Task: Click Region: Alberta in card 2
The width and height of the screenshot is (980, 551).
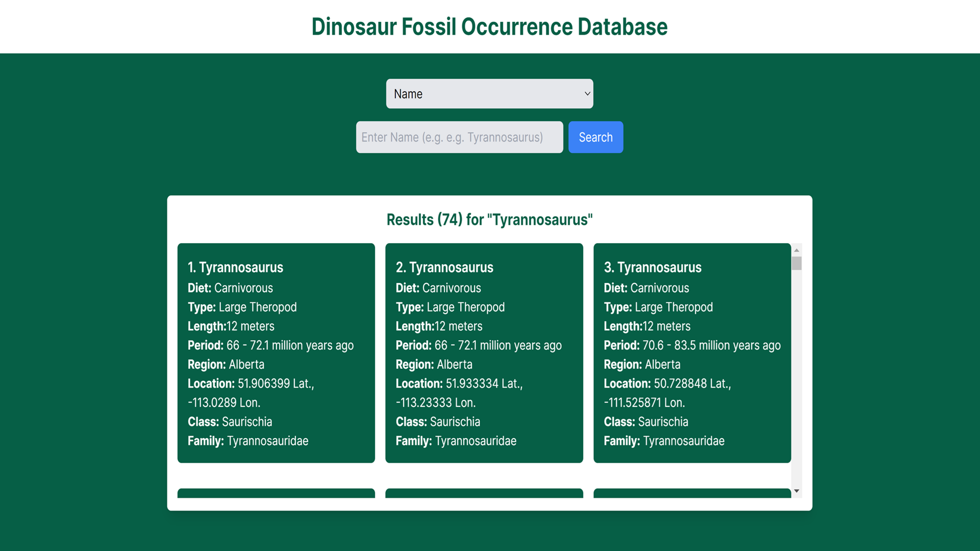Action: [x=434, y=364]
